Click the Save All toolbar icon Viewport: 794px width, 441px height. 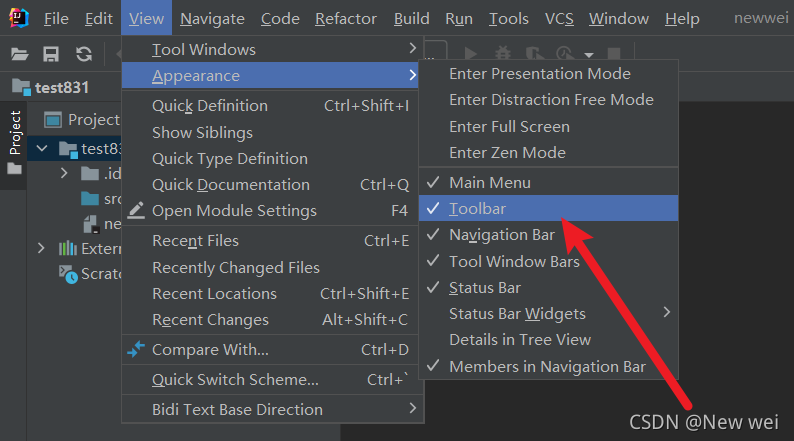tap(52, 54)
